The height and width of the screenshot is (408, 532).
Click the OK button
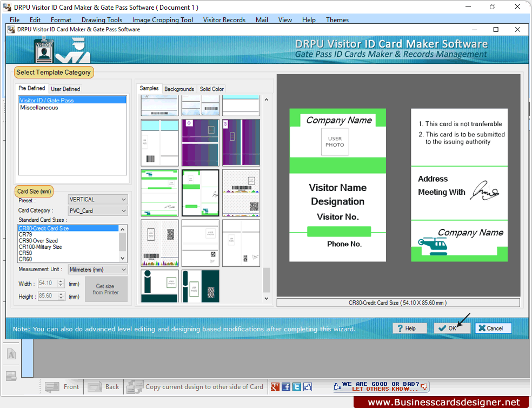click(x=452, y=328)
